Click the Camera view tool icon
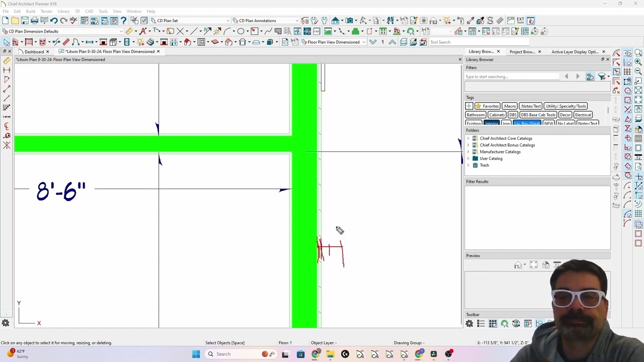The width and height of the screenshot is (644, 362). pyautogui.click(x=349, y=21)
